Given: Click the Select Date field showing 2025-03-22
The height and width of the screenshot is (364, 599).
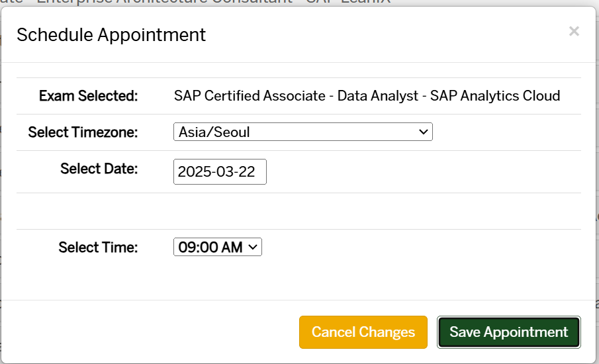Looking at the screenshot, I should (x=220, y=171).
